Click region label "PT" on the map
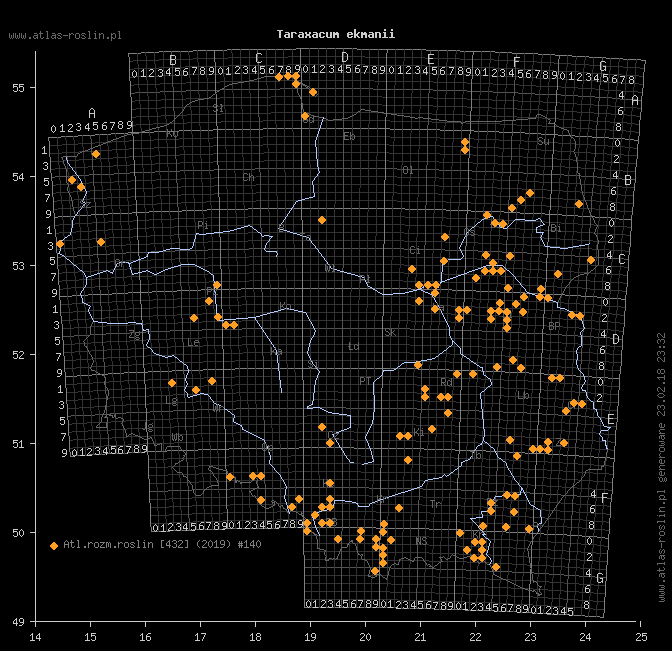 pos(365,381)
